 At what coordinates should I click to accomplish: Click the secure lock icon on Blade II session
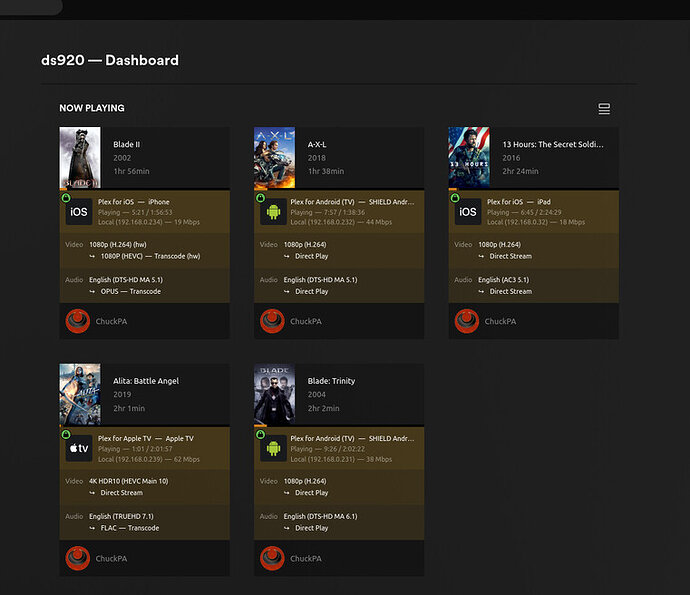point(66,198)
